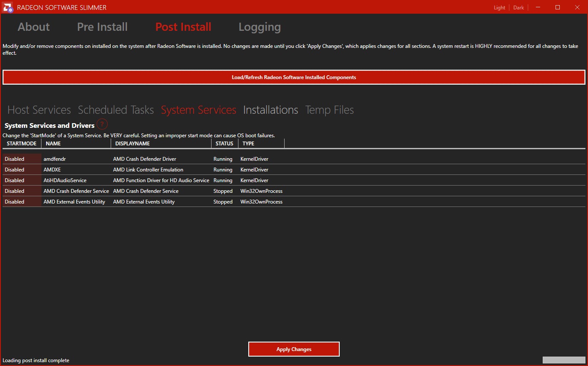Screen dimensions: 588x366
Task: Sort by TYPE column header
Action: [261, 144]
